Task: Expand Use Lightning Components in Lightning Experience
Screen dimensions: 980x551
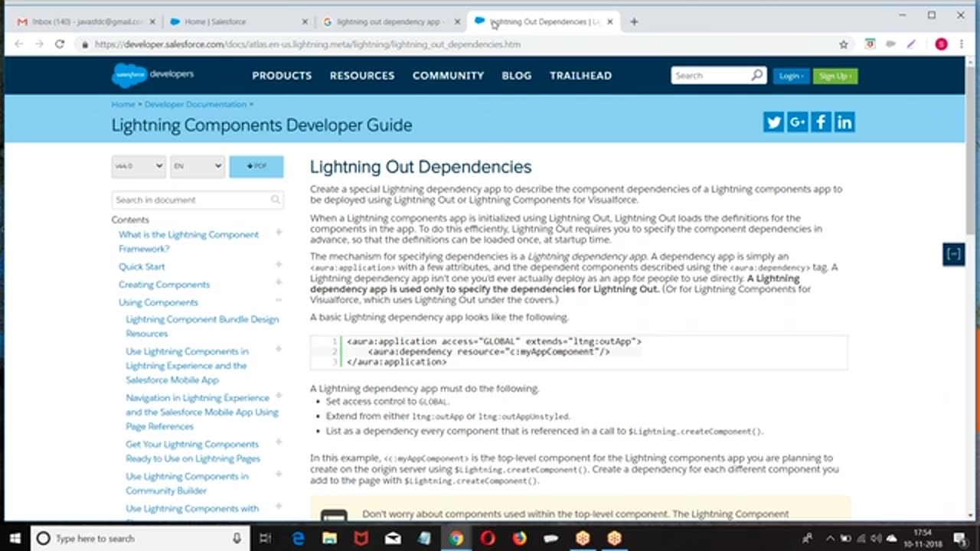Action: 279,350
